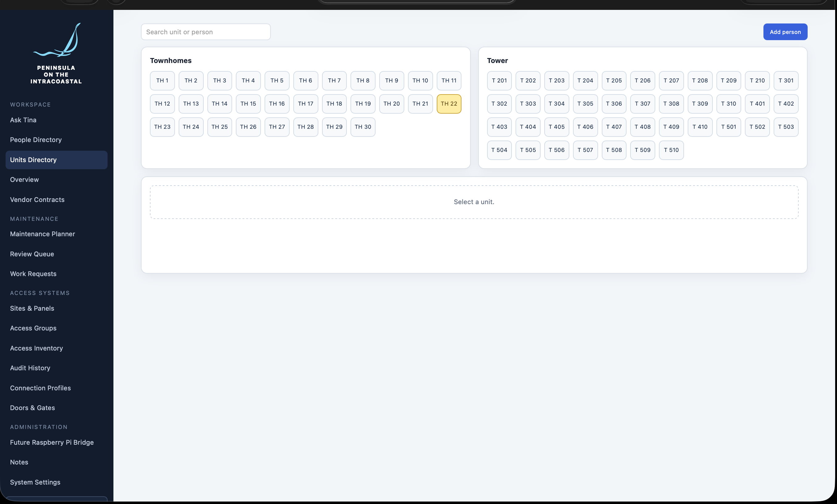Select highlighted unit TH 22
The width and height of the screenshot is (837, 504).
click(x=449, y=103)
